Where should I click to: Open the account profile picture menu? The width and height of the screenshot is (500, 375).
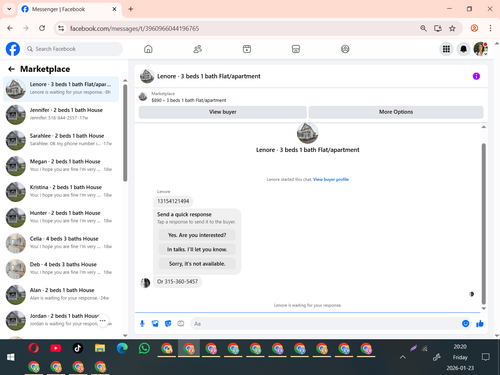(481, 49)
